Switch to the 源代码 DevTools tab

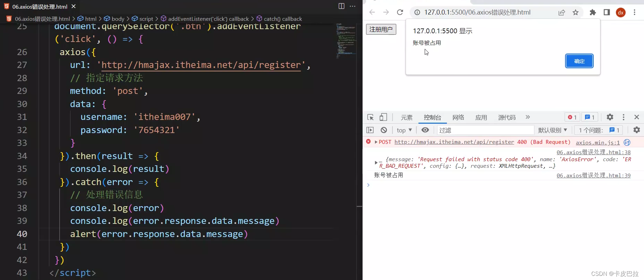tap(507, 117)
